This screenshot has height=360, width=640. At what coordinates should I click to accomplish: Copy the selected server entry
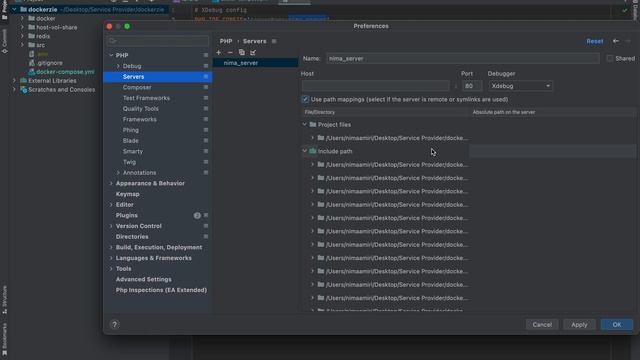point(242,53)
